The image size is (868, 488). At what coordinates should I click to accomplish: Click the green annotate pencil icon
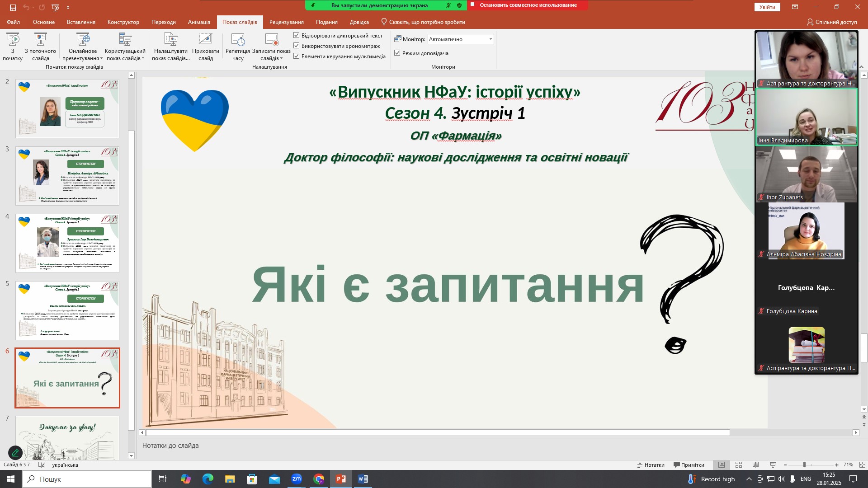tap(15, 452)
